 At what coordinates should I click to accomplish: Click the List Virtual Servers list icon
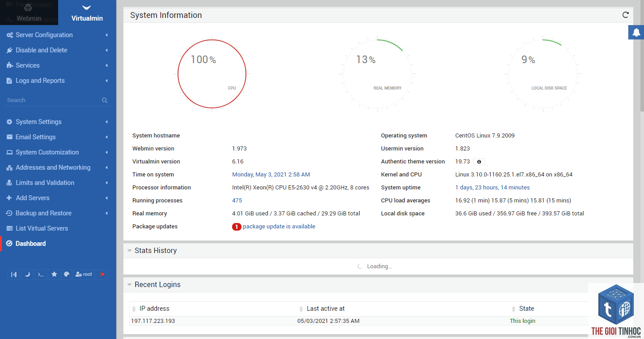[9, 228]
